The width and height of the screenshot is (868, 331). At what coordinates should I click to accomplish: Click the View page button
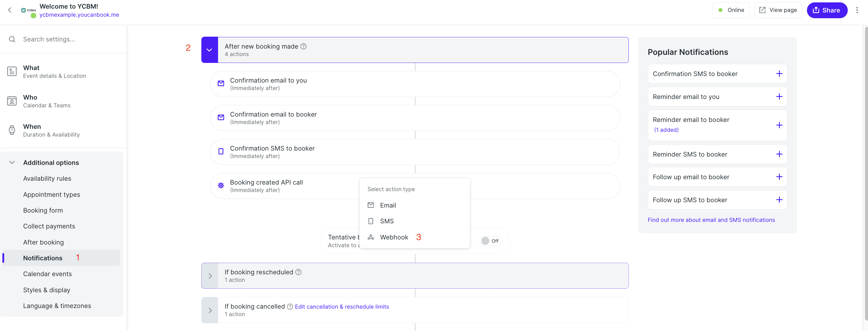click(778, 10)
